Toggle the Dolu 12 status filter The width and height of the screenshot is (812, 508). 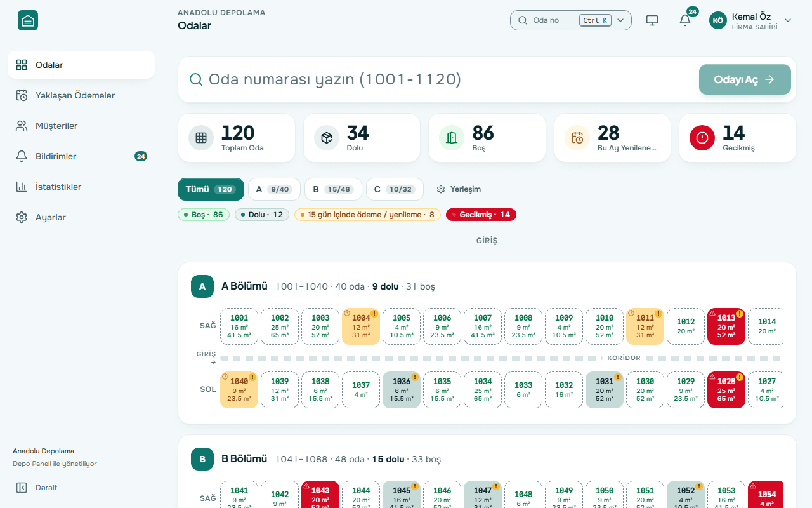click(x=262, y=215)
